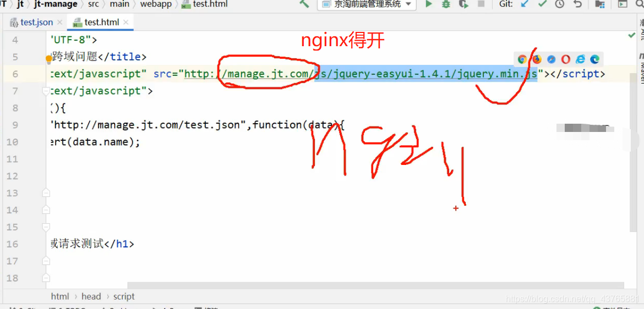Click the jt breadcrumb in navigation bar
This screenshot has width=644, height=309.
(x=20, y=4)
